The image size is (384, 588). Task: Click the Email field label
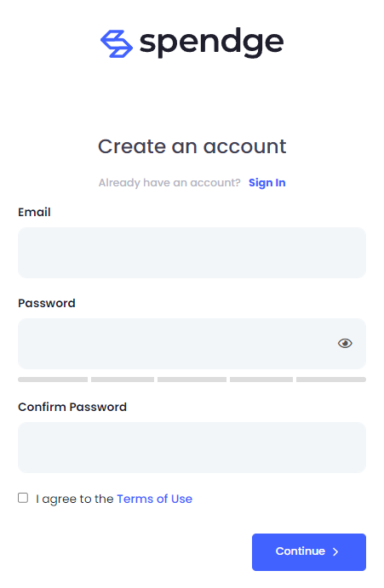[x=34, y=212]
